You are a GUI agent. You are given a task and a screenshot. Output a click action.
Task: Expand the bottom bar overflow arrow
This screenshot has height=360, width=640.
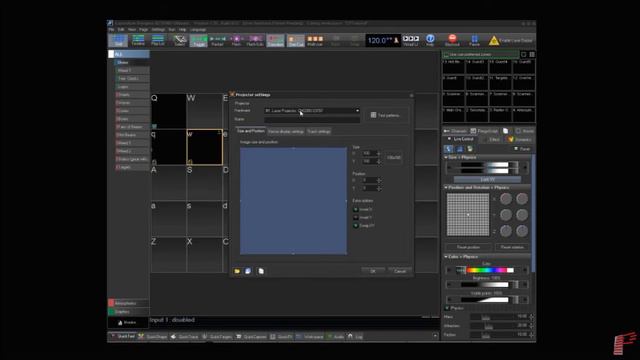pyautogui.click(x=435, y=336)
